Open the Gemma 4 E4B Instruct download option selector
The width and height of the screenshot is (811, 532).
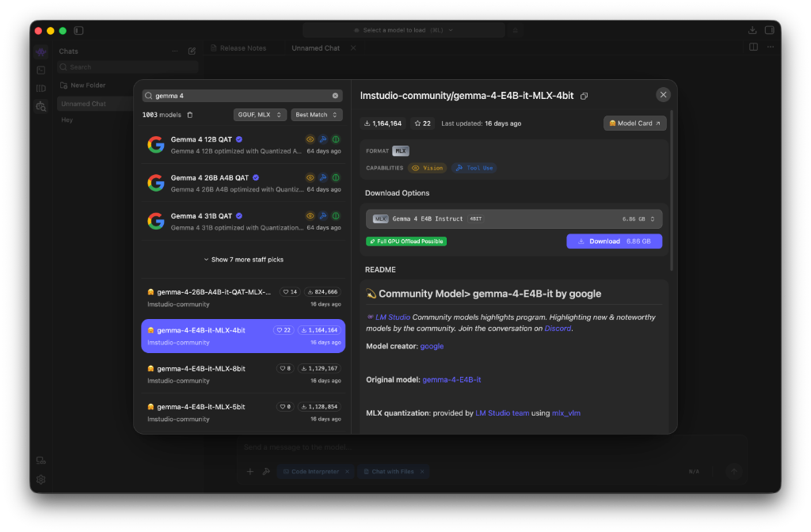pos(513,219)
